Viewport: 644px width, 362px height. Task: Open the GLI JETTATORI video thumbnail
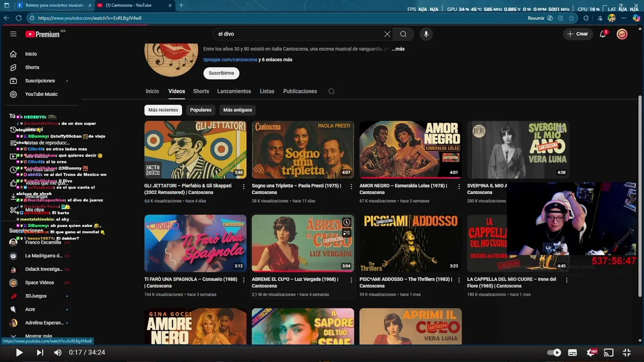click(195, 149)
